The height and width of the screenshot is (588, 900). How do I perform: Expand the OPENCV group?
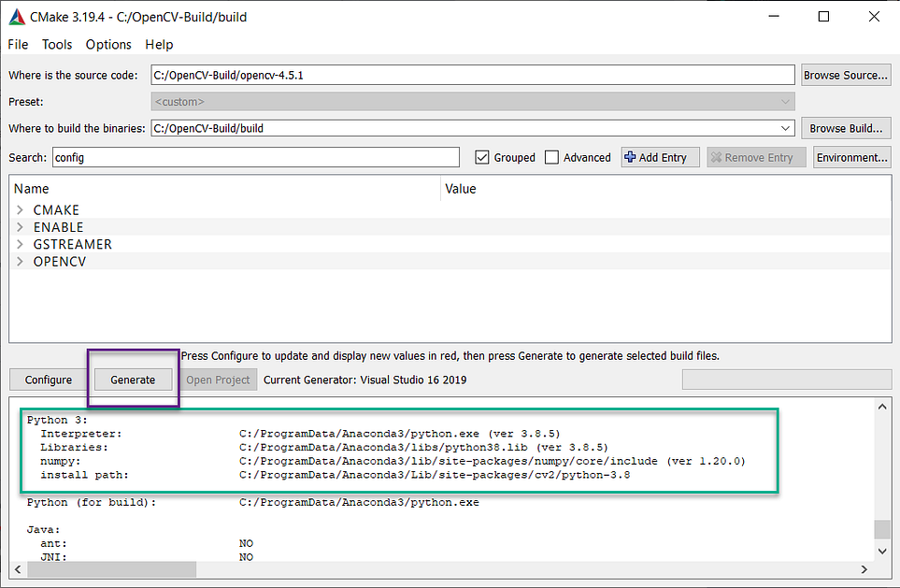pos(20,261)
